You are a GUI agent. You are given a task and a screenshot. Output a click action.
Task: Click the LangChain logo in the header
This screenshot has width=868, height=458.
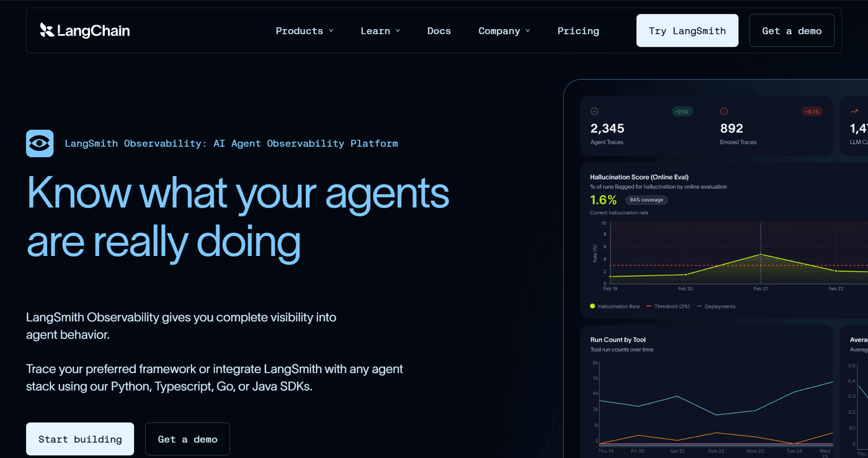(x=85, y=30)
